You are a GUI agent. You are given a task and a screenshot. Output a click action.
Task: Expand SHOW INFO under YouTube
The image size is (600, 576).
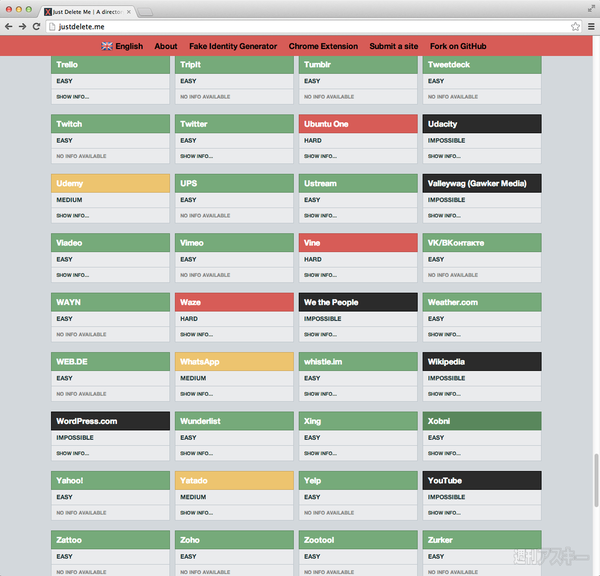[x=444, y=513]
